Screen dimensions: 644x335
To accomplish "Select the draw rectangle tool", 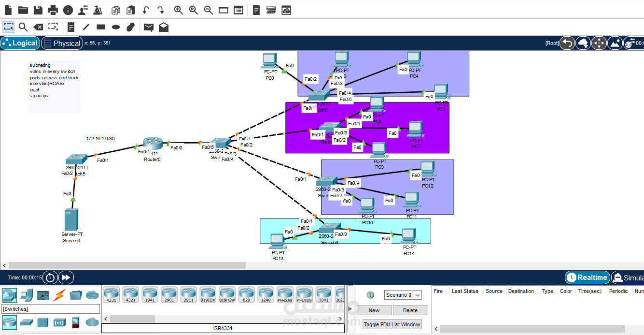I will tap(101, 27).
